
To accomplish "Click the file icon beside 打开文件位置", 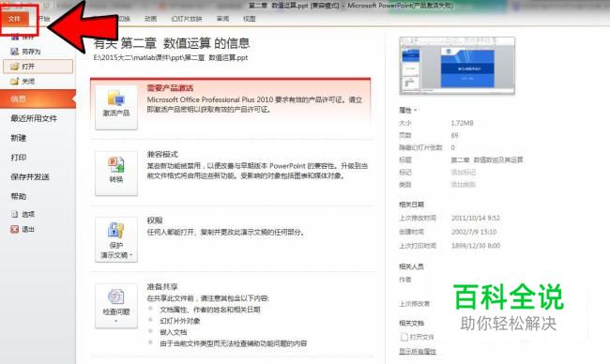I will pyautogui.click(x=404, y=337).
